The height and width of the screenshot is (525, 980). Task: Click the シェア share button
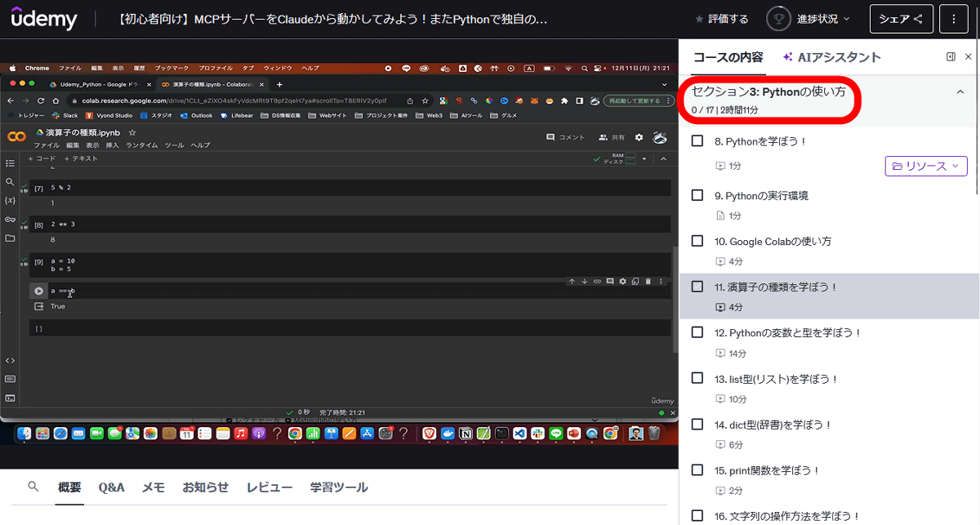click(901, 19)
